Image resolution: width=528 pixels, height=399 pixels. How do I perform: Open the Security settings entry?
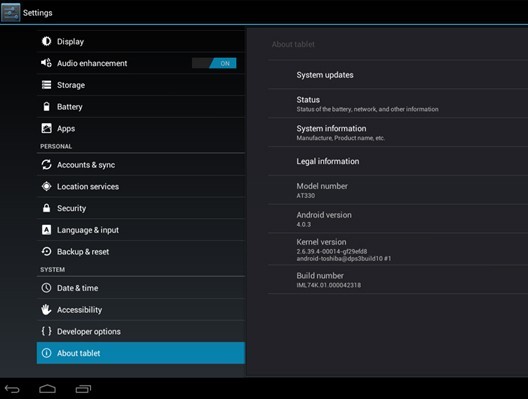coord(141,208)
